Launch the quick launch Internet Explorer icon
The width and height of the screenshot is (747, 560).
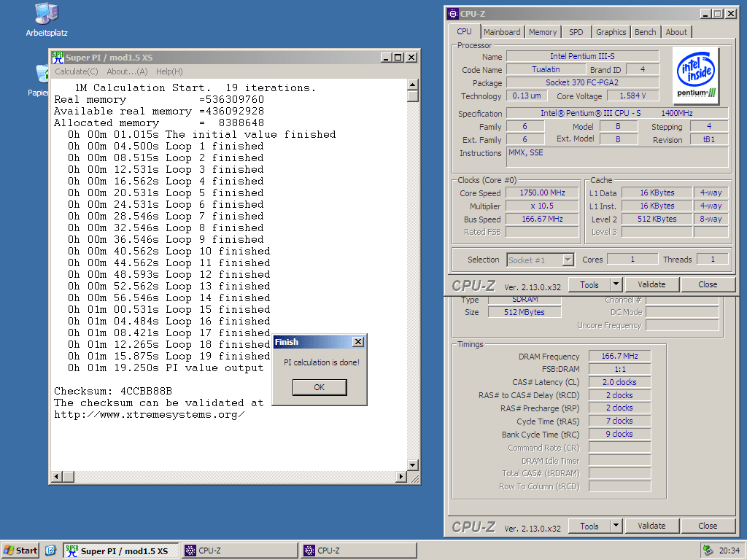click(51, 551)
